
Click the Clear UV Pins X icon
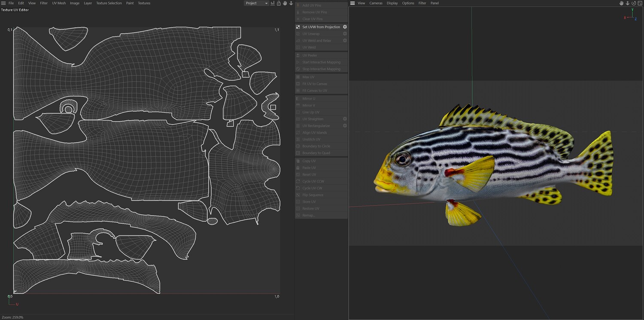(298, 19)
